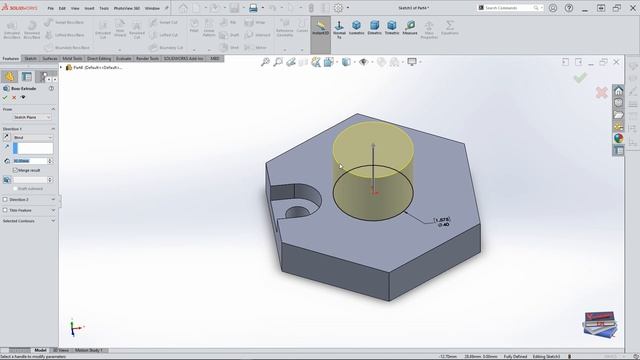Viewport: 640px width, 360px height.
Task: Click the SOLIDWORKS Resources home icon in task pane
Action: pos(618,91)
